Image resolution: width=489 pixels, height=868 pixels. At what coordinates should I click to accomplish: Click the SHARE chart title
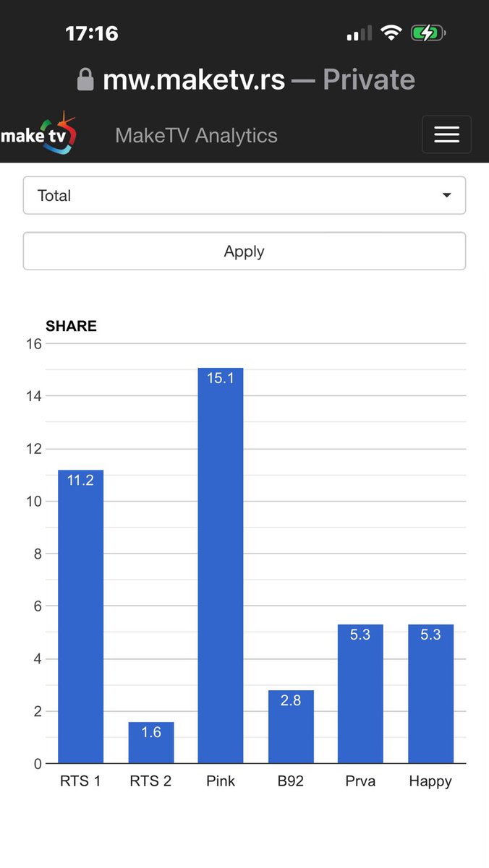click(71, 326)
